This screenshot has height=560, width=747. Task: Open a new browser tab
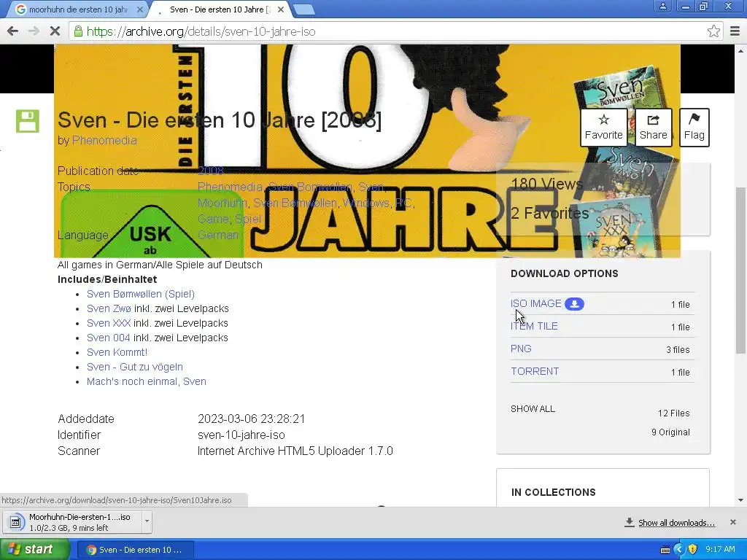coord(303,9)
